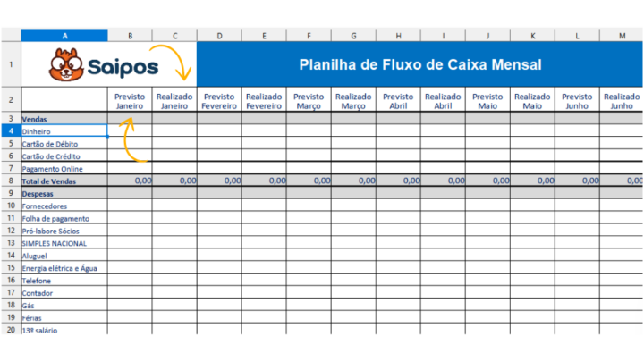Select row 8 header

pos(10,181)
